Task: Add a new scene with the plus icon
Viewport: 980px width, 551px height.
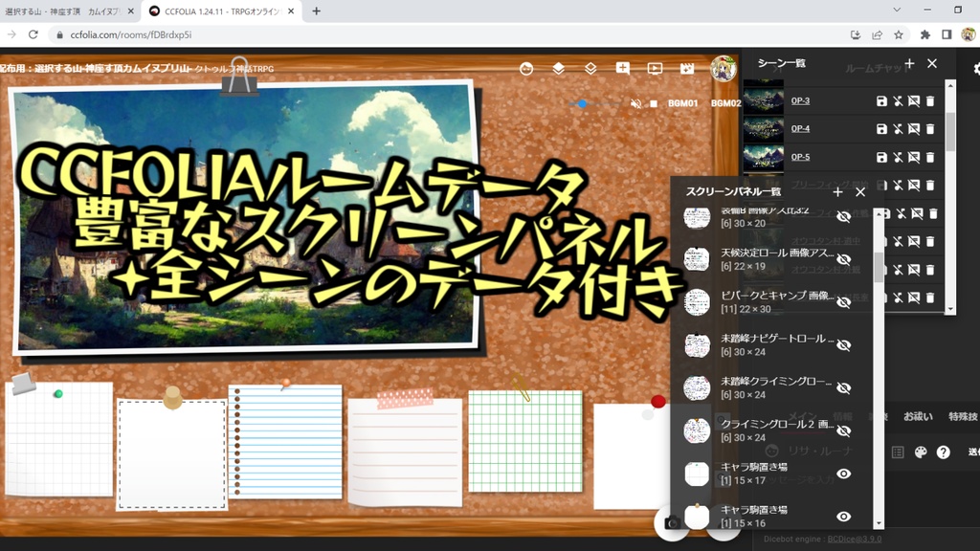Action: (909, 63)
